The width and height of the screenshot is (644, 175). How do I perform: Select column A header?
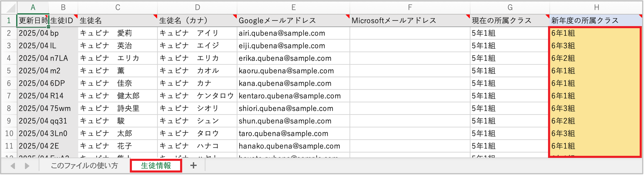point(33,8)
